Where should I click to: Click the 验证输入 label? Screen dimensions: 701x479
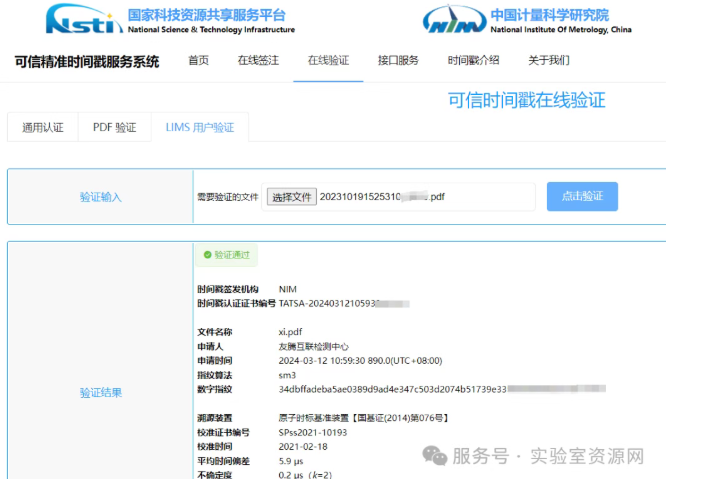pyautogui.click(x=101, y=197)
